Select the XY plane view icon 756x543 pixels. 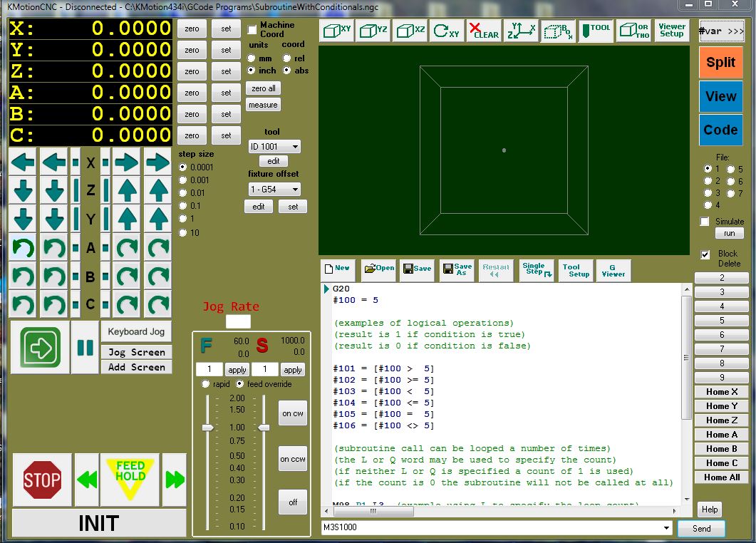pyautogui.click(x=336, y=31)
